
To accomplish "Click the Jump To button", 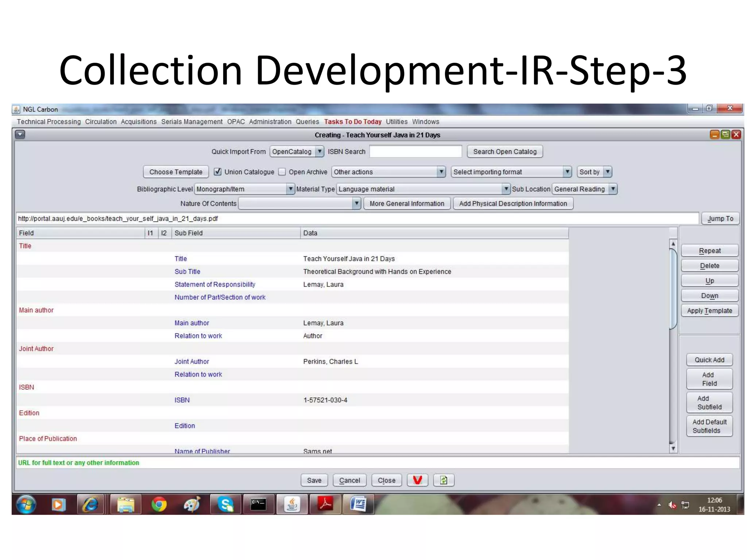I will click(x=720, y=218).
